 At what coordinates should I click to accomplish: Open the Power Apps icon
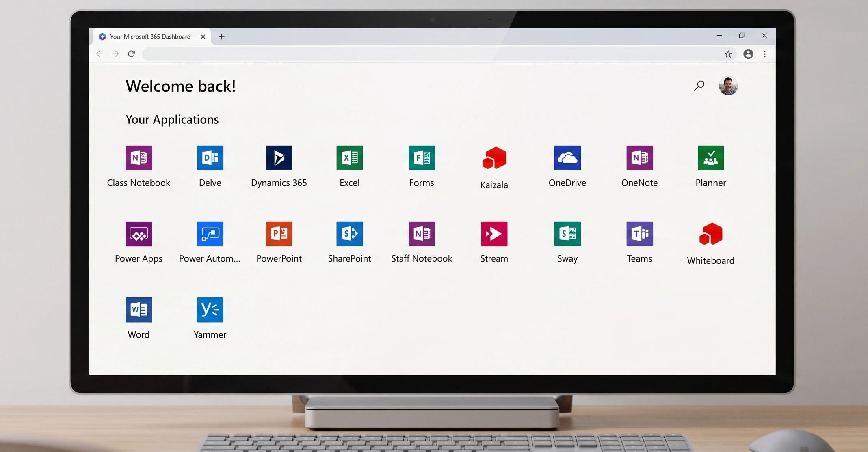pos(139,234)
